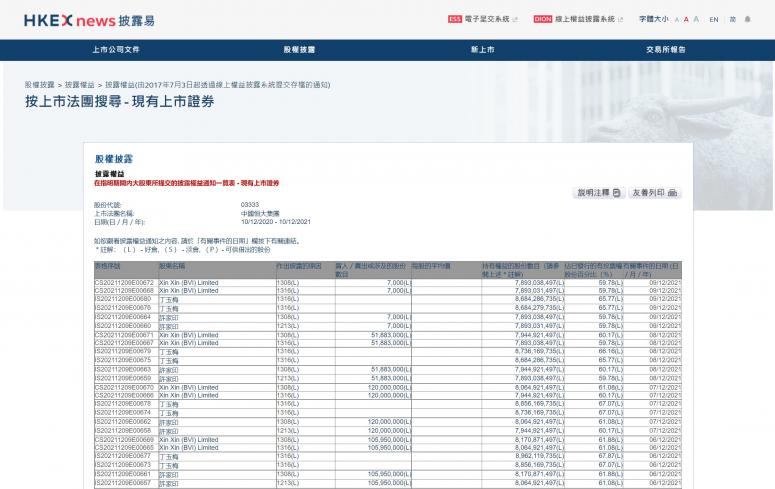
Task: Open form IS20211209E00664
Action: [123, 317]
